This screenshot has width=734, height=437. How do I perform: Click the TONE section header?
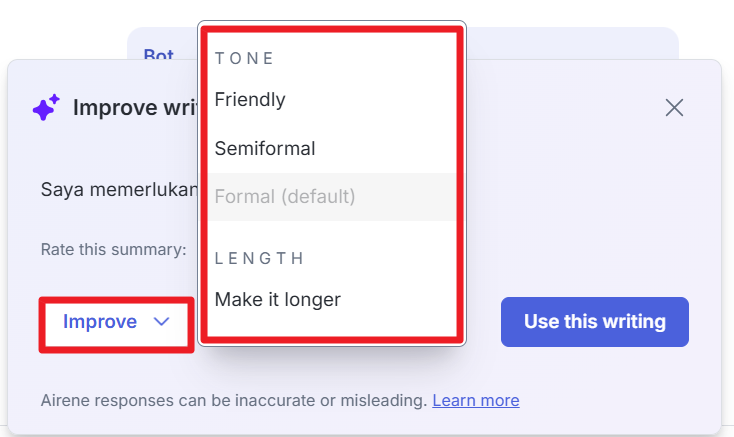[x=245, y=58]
